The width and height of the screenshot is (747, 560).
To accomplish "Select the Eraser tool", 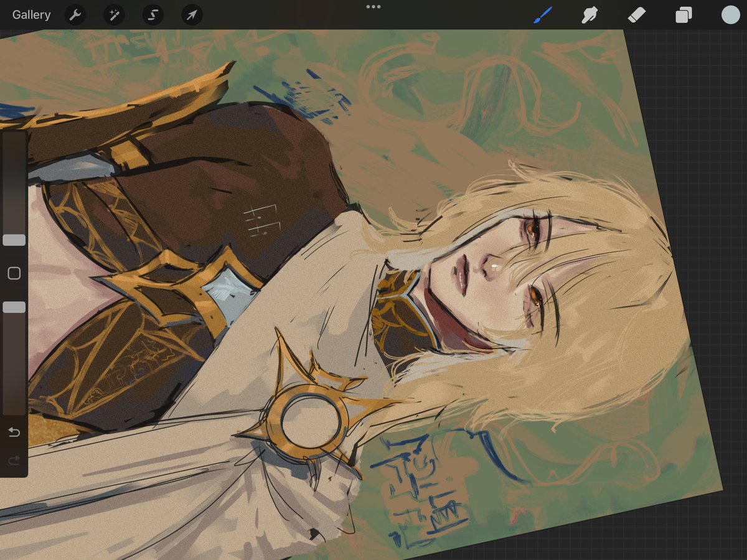I will [x=636, y=15].
